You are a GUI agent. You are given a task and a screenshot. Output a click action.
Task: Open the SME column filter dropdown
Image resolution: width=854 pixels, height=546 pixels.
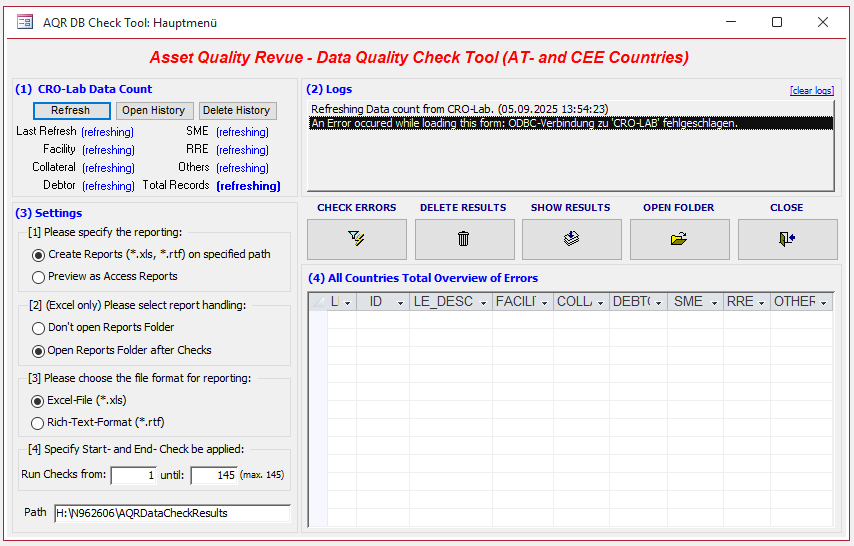click(712, 302)
